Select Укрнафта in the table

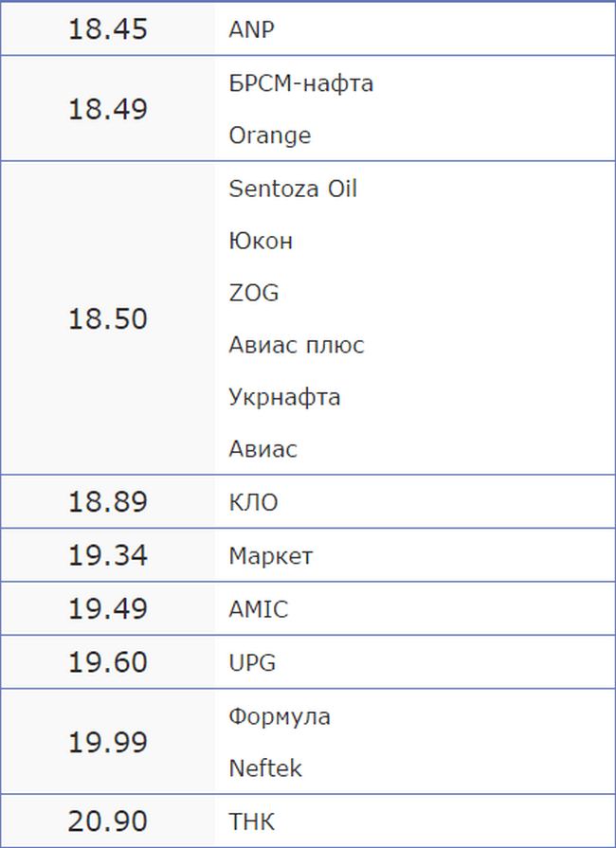click(x=284, y=397)
